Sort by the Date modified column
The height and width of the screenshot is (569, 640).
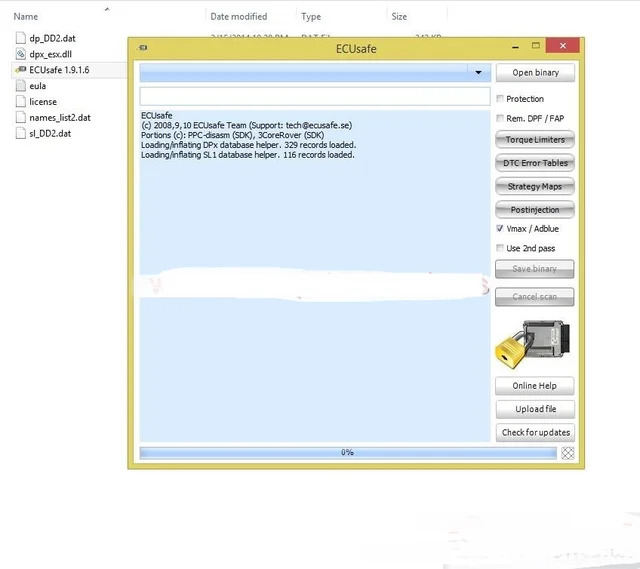(239, 16)
